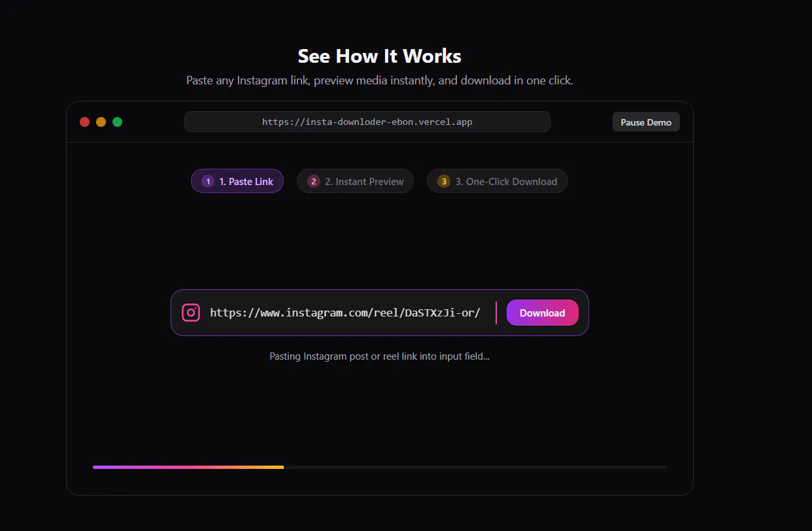Switch to the One-Click Download step
The width and height of the screenshot is (812, 531).
tap(498, 181)
